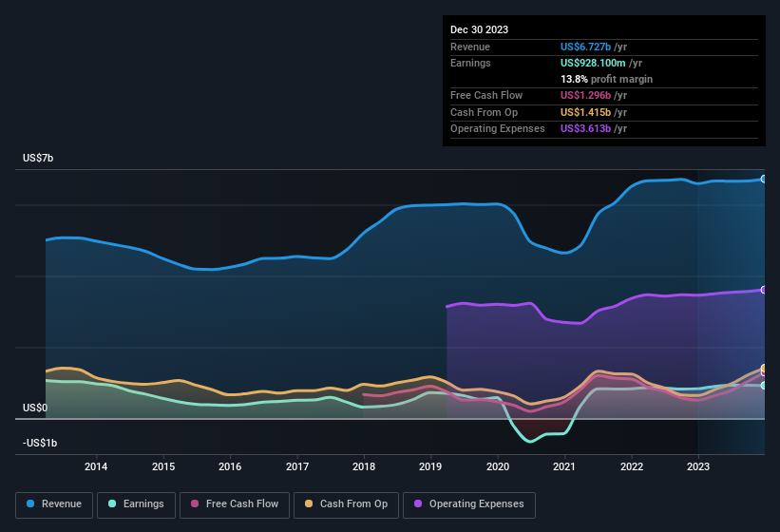The height and width of the screenshot is (532, 780).
Task: Toggle the Free Cash Flow legend item
Action: point(235,503)
